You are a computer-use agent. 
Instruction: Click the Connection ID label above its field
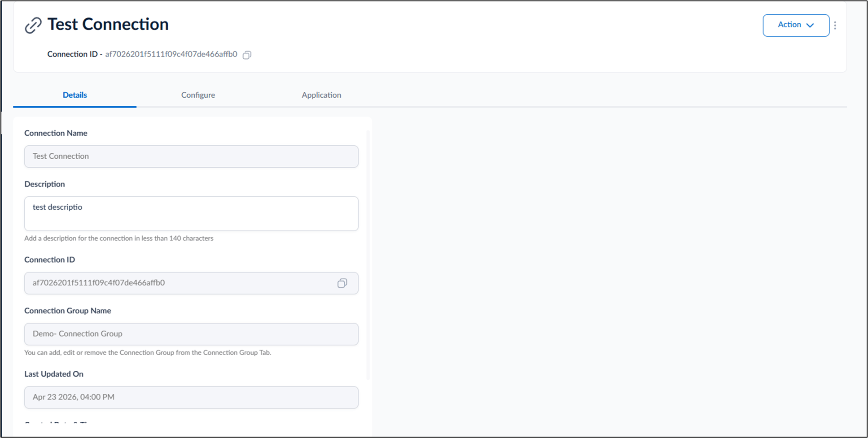tap(49, 260)
